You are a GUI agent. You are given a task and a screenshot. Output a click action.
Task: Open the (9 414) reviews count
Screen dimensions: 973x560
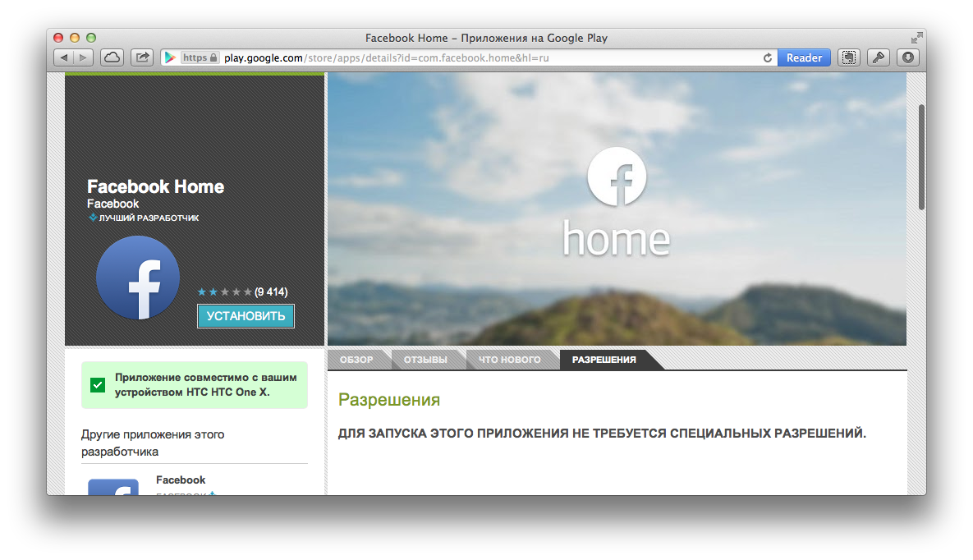271,291
